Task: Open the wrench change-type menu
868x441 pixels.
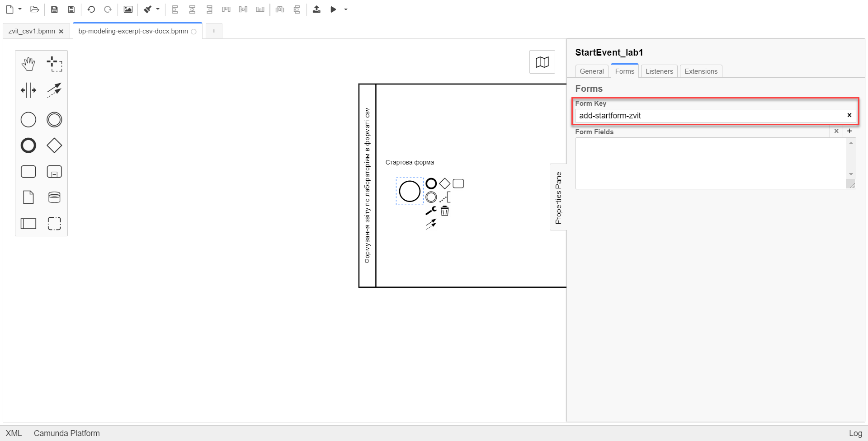Action: tap(431, 211)
